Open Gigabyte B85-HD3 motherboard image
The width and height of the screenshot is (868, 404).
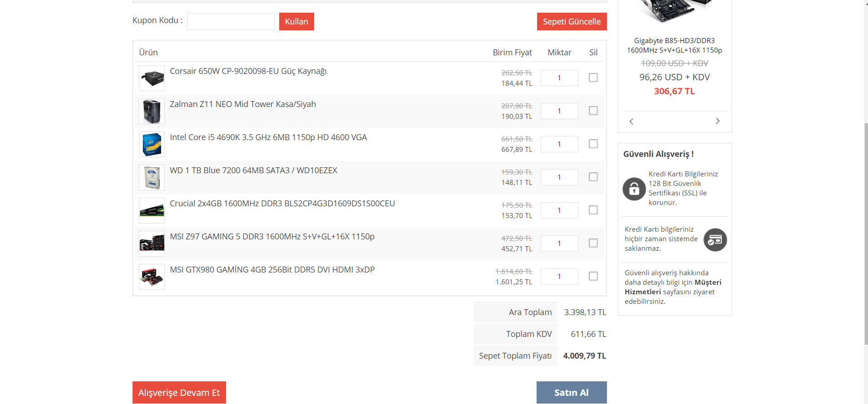[x=675, y=11]
